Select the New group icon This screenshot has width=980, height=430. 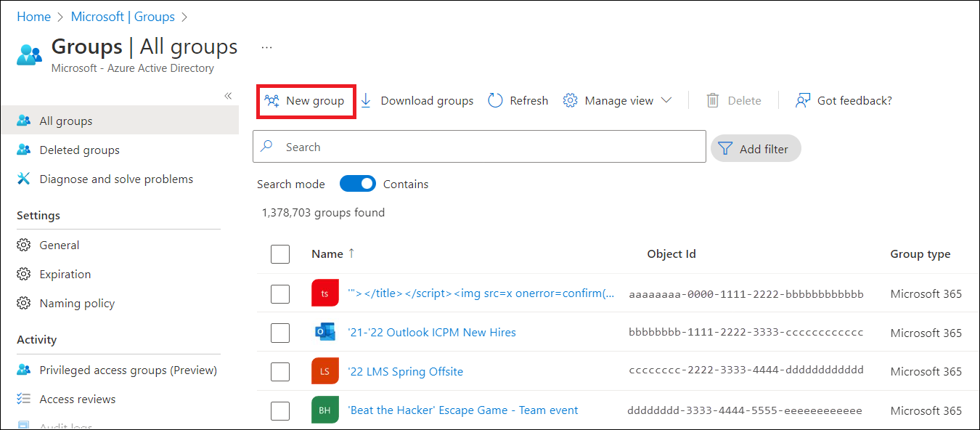click(271, 100)
